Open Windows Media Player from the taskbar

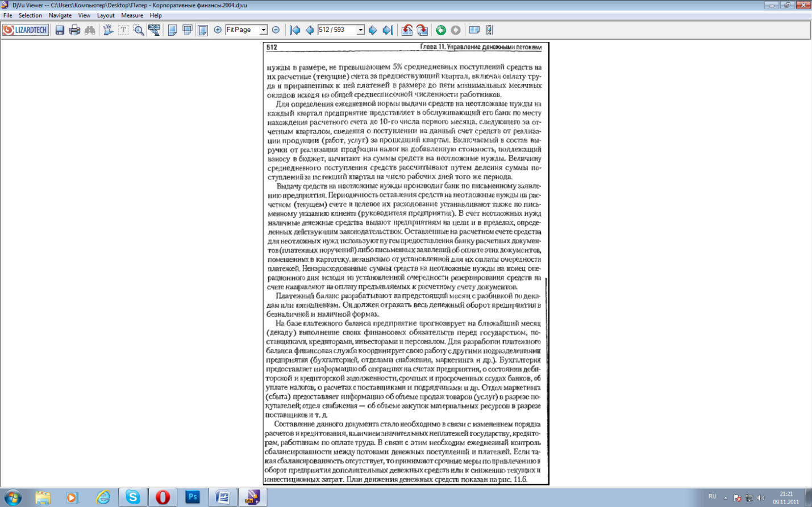(72, 498)
